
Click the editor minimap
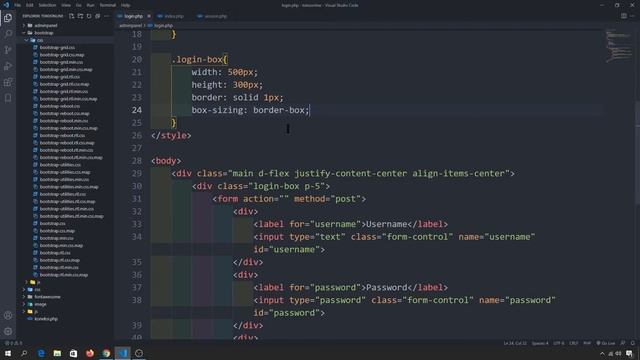point(618,46)
